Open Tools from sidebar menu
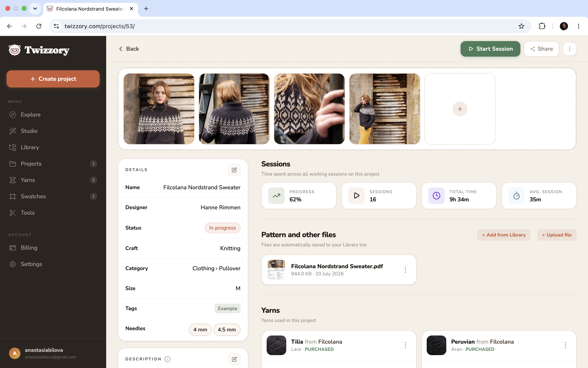Image resolution: width=588 pixels, height=368 pixels. (x=53, y=213)
